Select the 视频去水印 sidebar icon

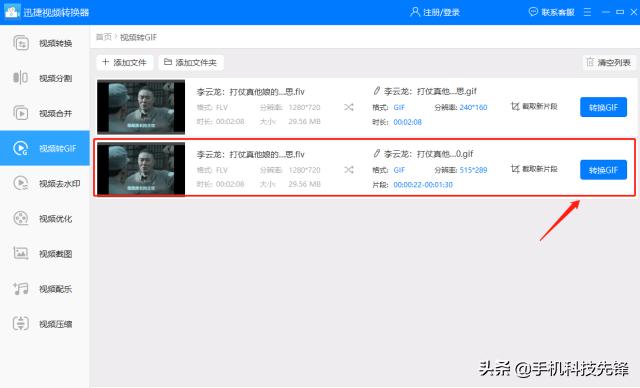pyautogui.click(x=20, y=183)
